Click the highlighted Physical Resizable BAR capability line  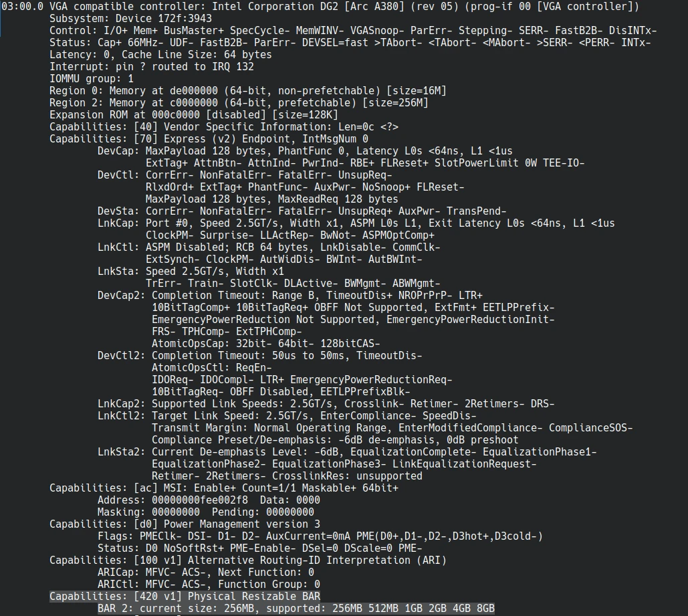coord(185,596)
